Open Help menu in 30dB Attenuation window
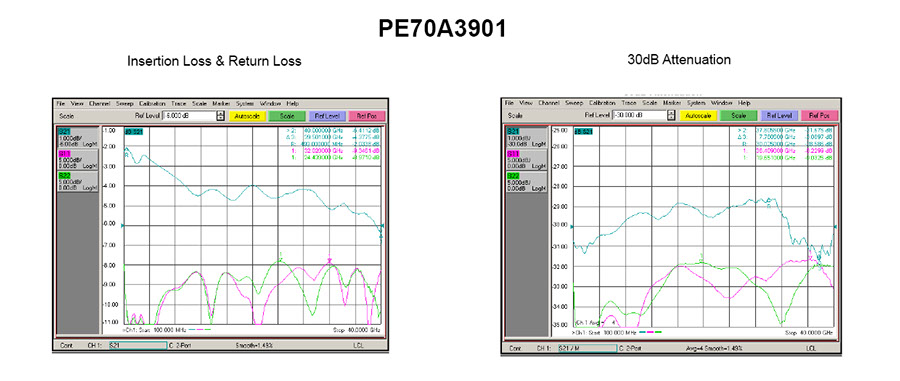Screen dimensions: 900x381 [743, 103]
